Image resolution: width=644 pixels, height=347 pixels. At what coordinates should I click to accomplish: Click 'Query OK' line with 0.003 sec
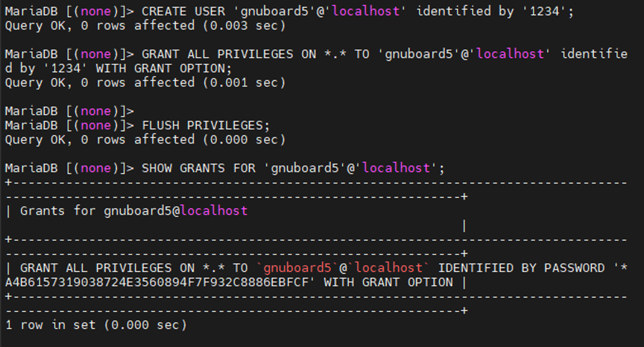pyautogui.click(x=145, y=26)
